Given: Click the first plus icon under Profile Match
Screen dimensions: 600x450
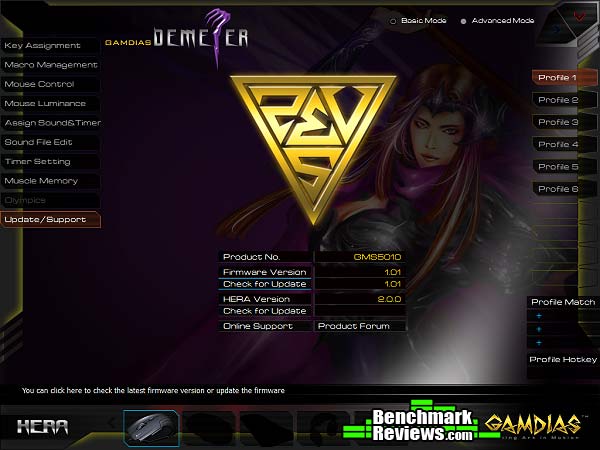Looking at the screenshot, I should click(539, 316).
